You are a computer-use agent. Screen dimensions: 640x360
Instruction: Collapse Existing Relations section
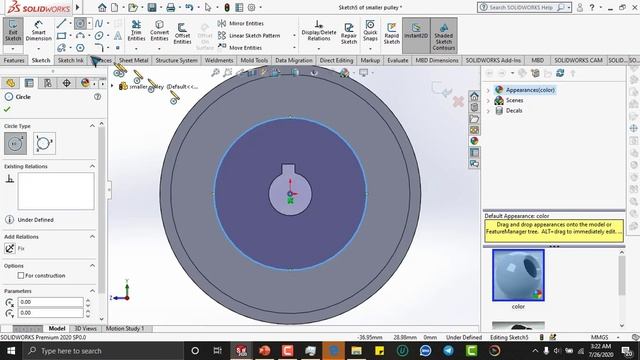point(92,166)
